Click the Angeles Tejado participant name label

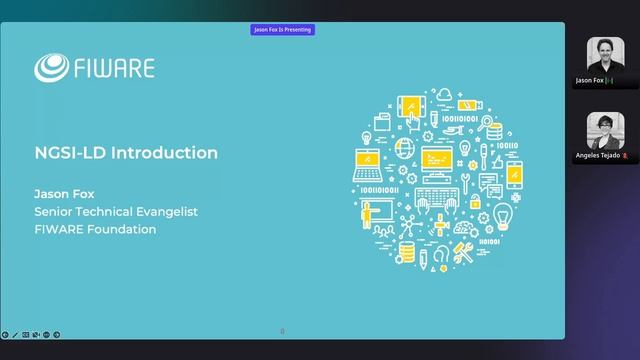coord(598,156)
